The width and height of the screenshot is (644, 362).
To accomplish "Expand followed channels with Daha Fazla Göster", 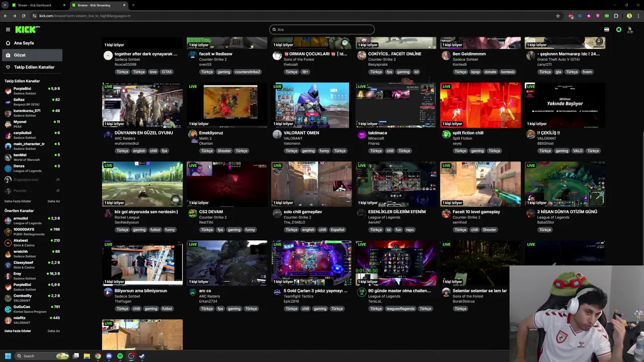I will 18,201.
